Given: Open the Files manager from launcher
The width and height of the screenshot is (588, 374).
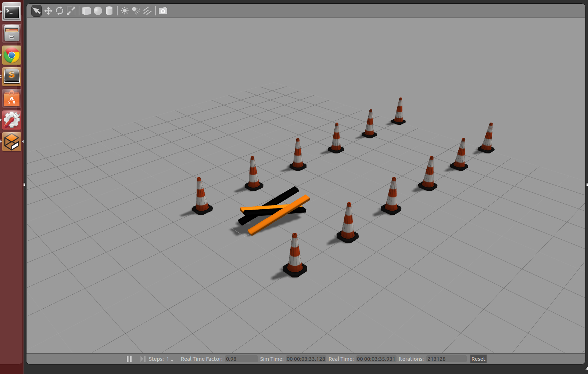Looking at the screenshot, I should coord(12,34).
